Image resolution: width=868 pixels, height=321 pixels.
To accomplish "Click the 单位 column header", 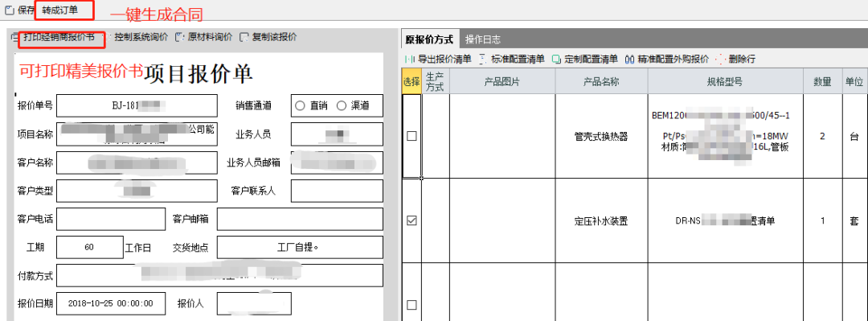I will coord(854,81).
